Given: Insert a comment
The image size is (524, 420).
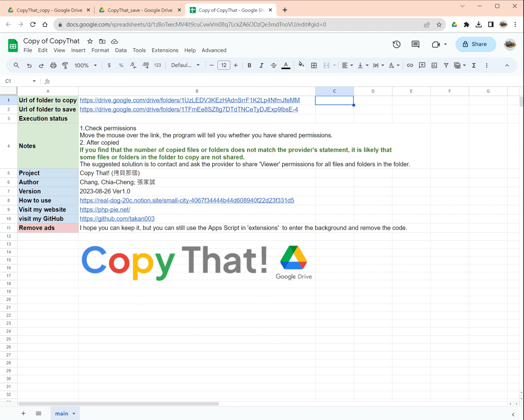Looking at the screenshot, I should 422,65.
